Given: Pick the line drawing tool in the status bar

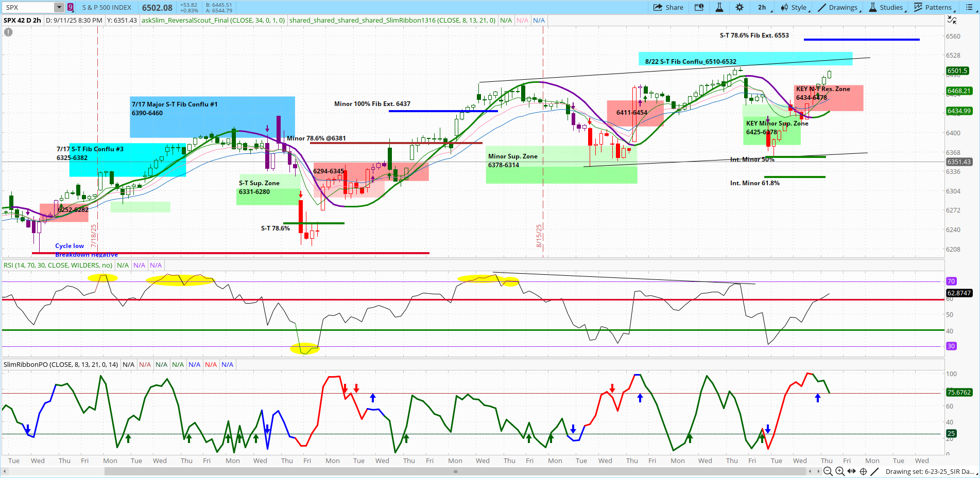Looking at the screenshot, I should click(875, 471).
